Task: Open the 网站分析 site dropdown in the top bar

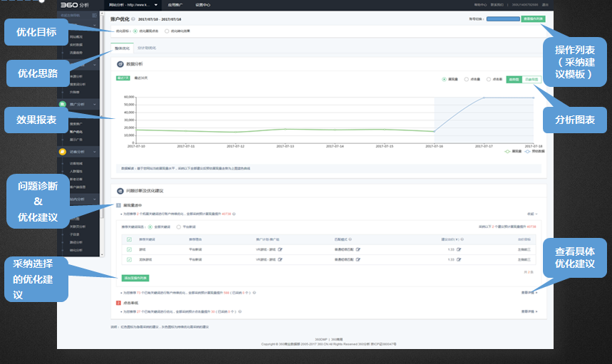Action: point(133,4)
